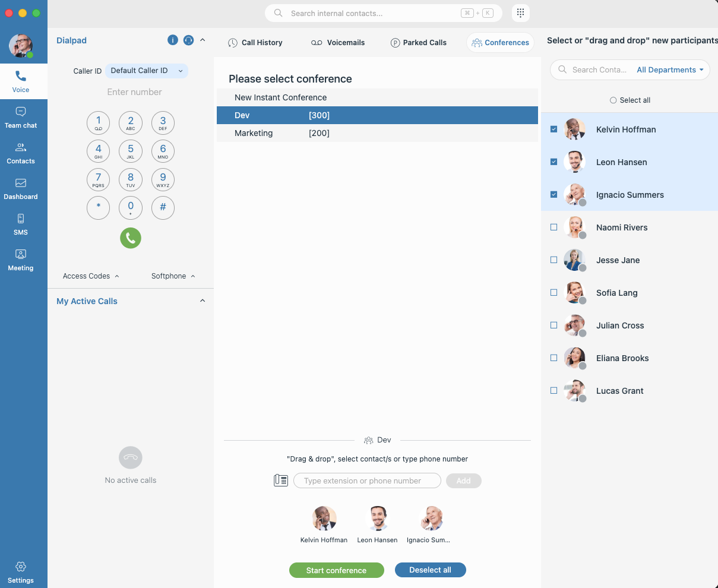Open the Dashboard sidebar icon
The height and width of the screenshot is (588, 718).
21,188
